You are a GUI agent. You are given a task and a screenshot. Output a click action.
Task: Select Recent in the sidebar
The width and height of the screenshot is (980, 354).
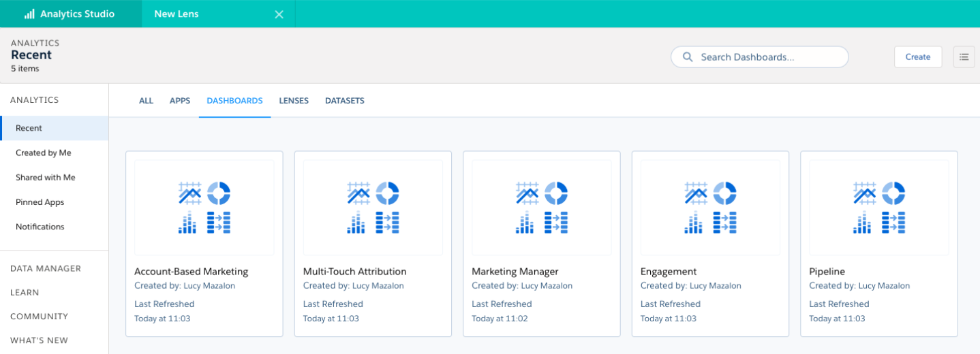tap(55, 128)
